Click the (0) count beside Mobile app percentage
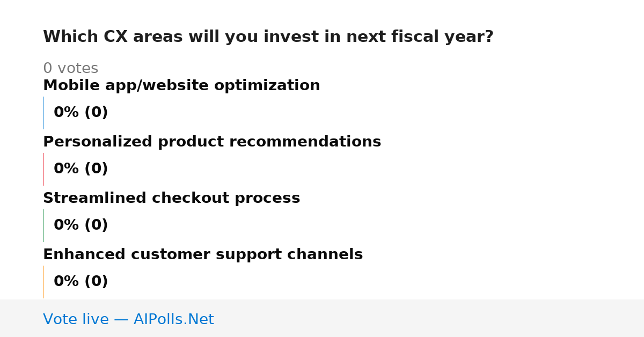 [x=96, y=113]
